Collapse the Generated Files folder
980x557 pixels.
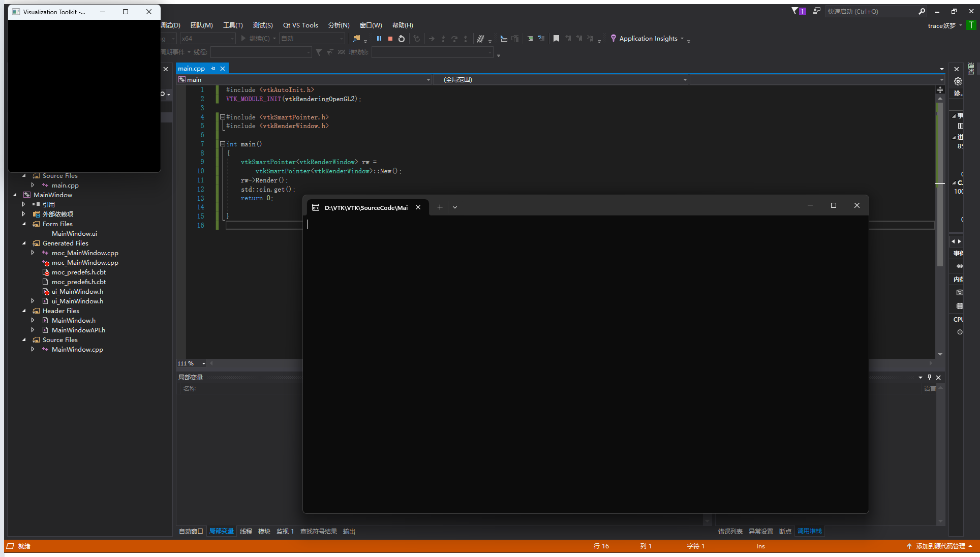click(x=24, y=243)
